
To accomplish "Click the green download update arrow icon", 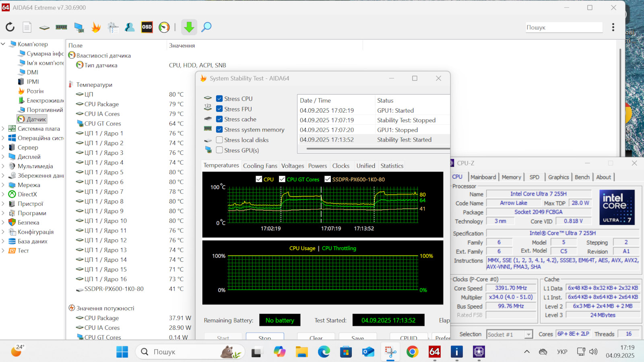I will pyautogui.click(x=189, y=27).
